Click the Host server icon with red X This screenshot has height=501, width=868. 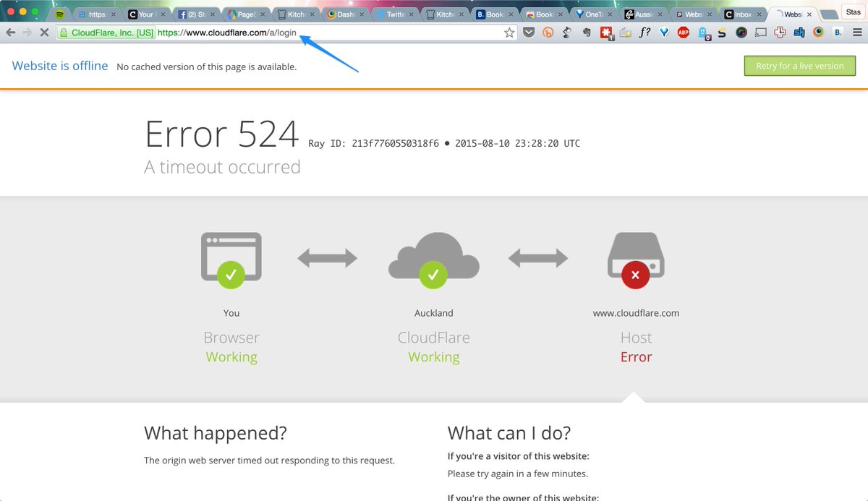tap(637, 260)
